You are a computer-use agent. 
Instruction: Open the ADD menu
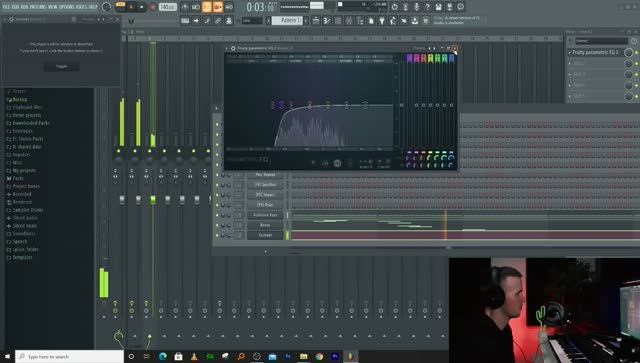tap(24, 7)
